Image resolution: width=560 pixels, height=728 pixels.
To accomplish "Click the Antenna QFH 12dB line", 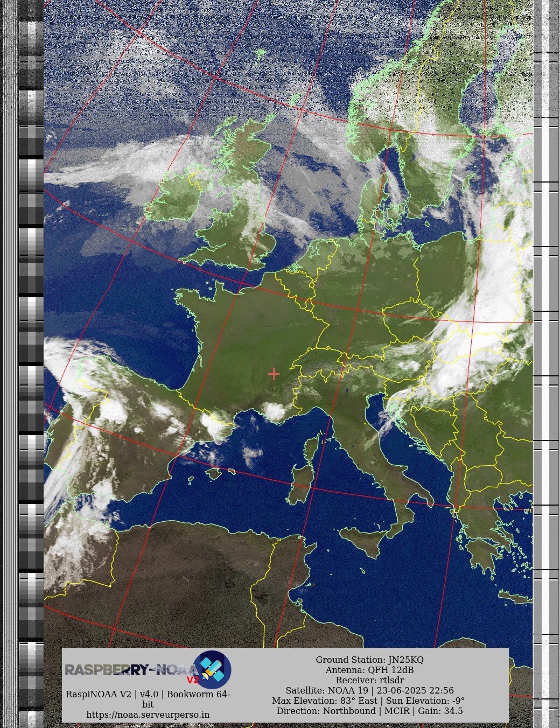I will click(x=369, y=670).
